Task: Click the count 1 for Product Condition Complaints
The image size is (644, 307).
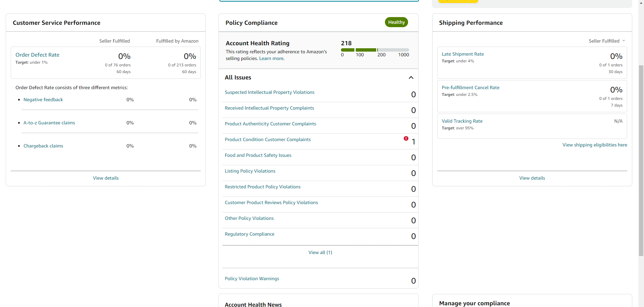Action: [413, 142]
